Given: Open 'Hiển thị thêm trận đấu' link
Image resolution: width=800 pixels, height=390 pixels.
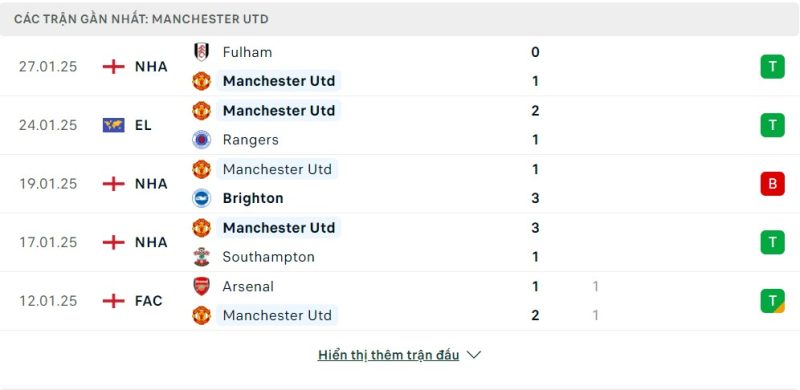Looking at the screenshot, I should tap(388, 355).
